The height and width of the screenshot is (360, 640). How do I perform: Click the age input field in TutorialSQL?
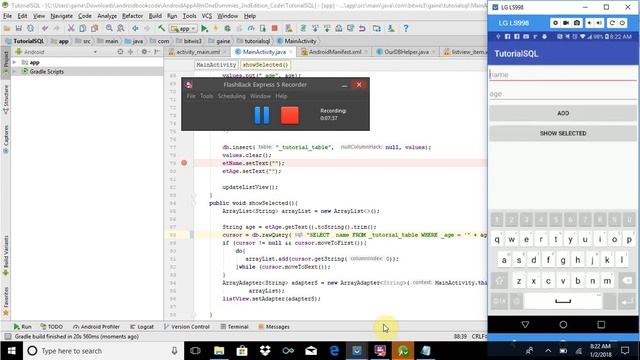(x=563, y=94)
